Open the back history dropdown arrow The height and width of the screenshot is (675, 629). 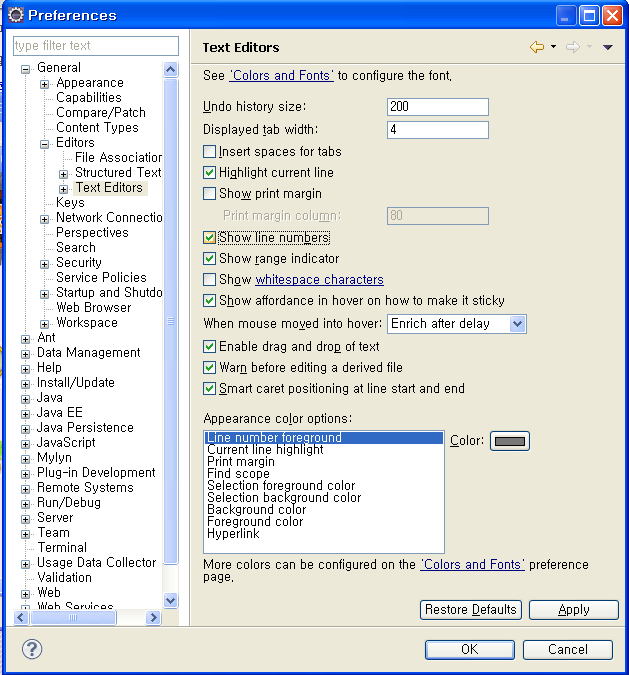553,47
